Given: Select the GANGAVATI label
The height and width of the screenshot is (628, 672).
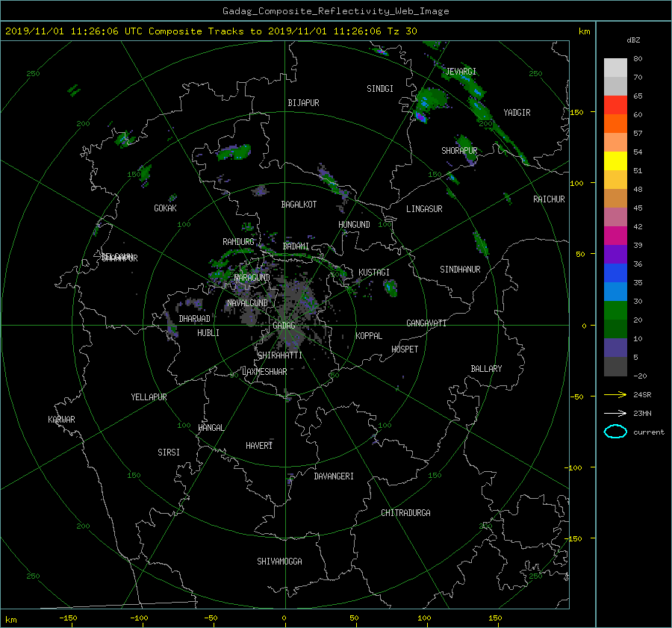Looking at the screenshot, I should coord(426,323).
